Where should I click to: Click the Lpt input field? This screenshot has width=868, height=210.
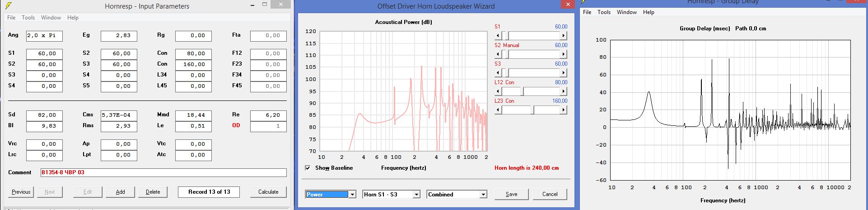click(x=119, y=155)
